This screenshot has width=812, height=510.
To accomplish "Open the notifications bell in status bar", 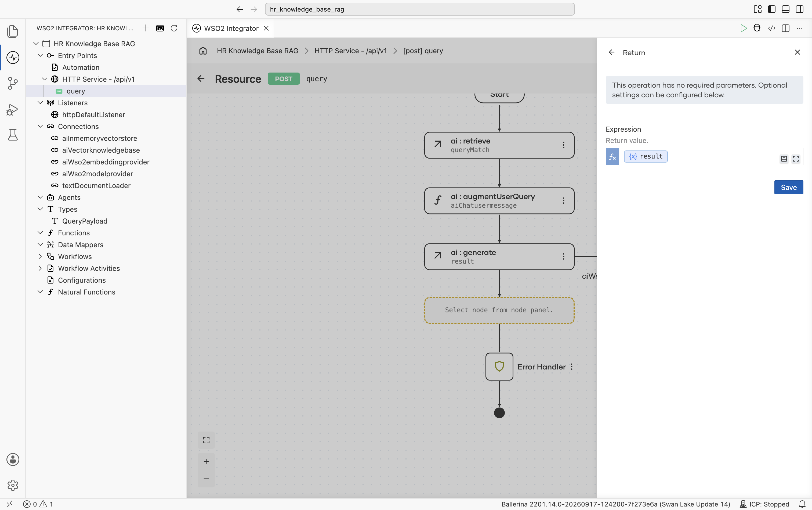I will pyautogui.click(x=802, y=504).
